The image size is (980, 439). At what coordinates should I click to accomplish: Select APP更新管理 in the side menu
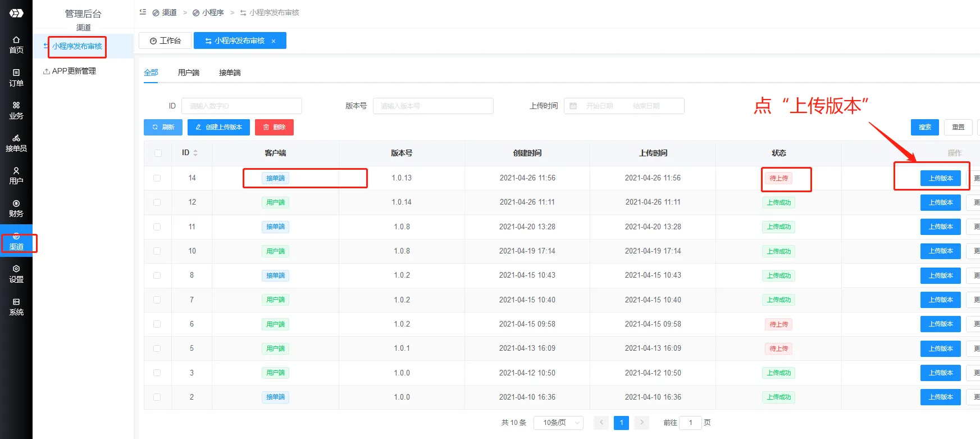click(x=74, y=71)
